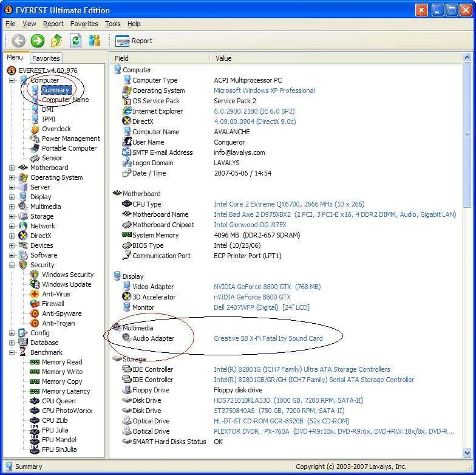Screen dimensions: 476x475
Task: Select Sensor icon in tree
Action: click(x=35, y=158)
